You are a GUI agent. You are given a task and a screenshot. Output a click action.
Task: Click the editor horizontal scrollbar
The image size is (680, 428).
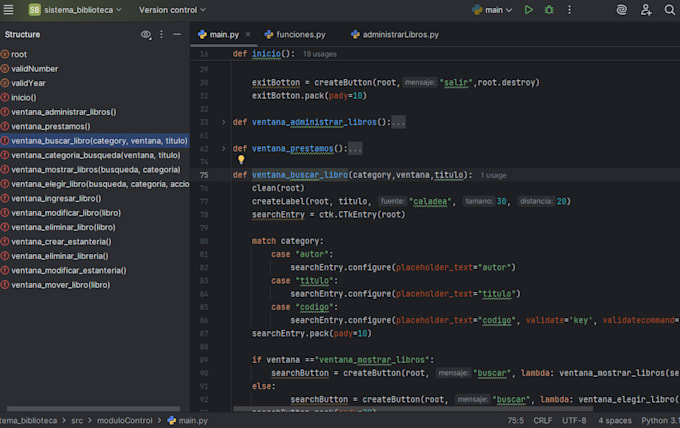pos(413,408)
